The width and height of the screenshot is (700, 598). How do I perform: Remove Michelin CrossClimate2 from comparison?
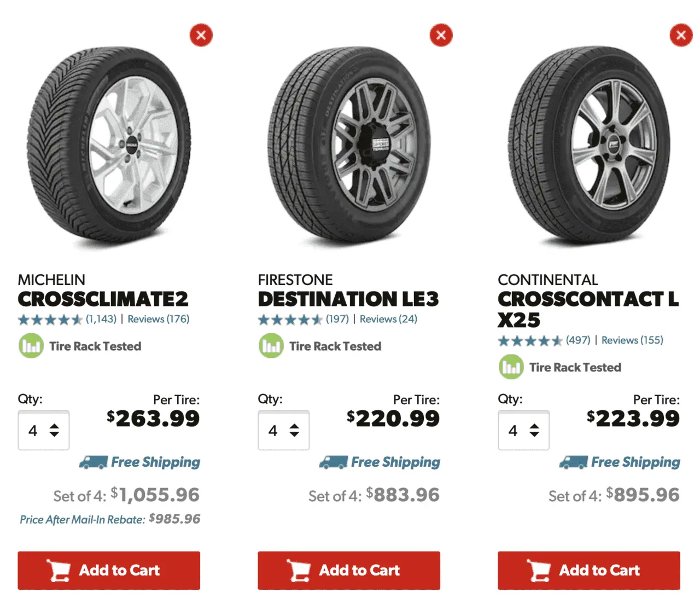coord(201,36)
